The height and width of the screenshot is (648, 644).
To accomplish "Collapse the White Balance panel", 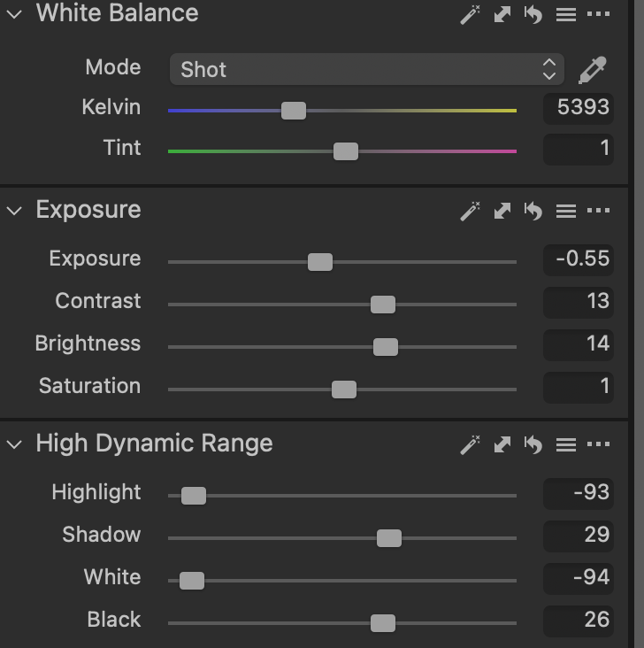I will (14, 14).
